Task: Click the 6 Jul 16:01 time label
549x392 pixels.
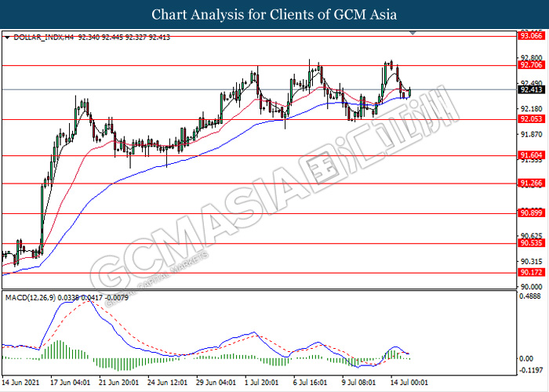Action: click(310, 383)
